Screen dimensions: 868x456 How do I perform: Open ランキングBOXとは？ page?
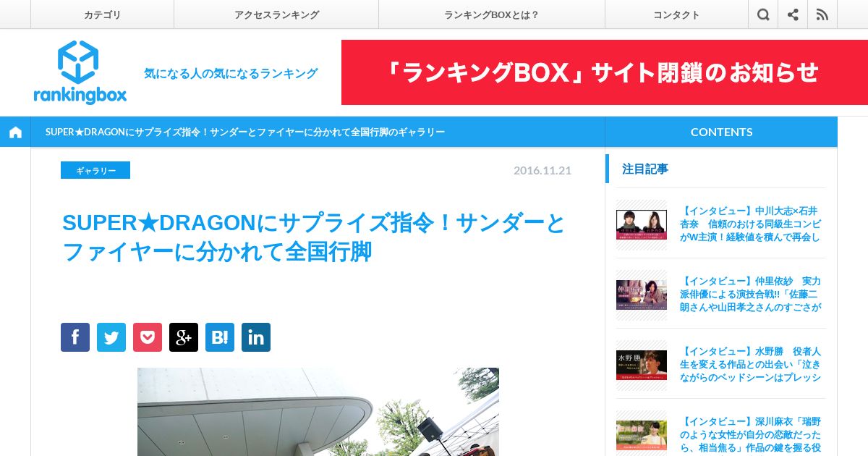492,14
